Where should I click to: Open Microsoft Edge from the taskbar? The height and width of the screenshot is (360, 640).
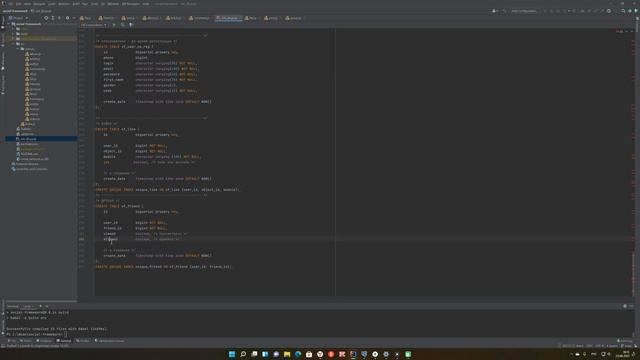click(298, 354)
